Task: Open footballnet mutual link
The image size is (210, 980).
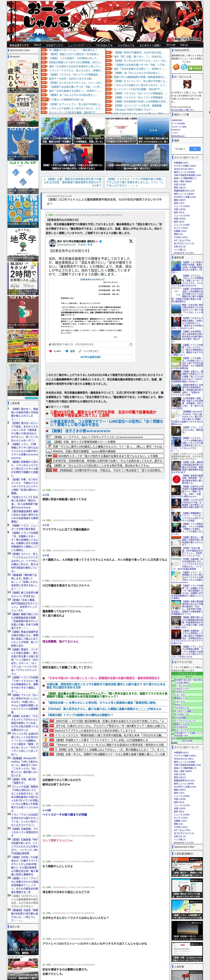Action: (x=176, y=129)
